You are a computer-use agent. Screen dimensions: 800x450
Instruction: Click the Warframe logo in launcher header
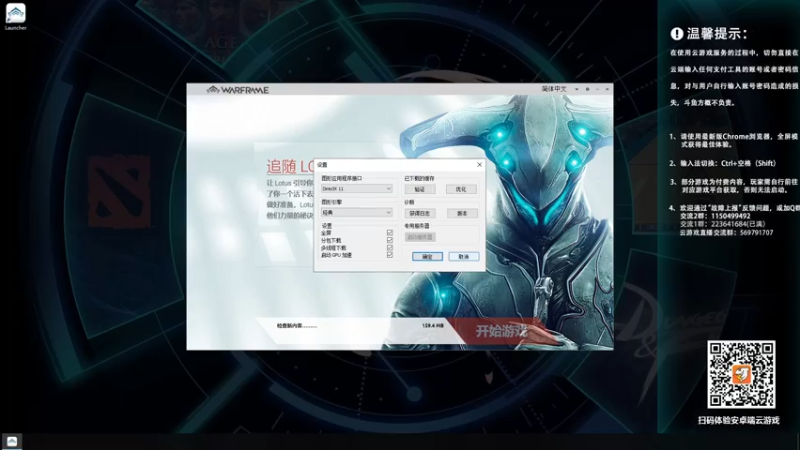pos(238,90)
